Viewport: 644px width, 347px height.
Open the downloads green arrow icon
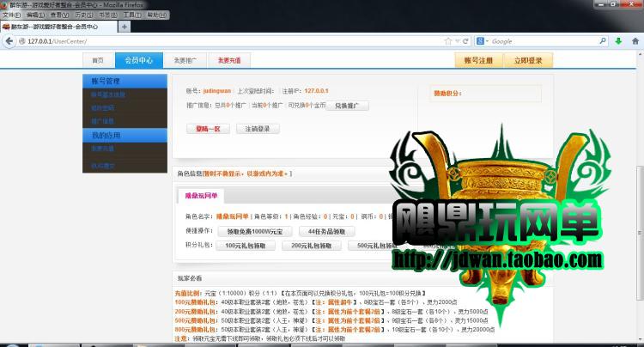click(x=617, y=41)
